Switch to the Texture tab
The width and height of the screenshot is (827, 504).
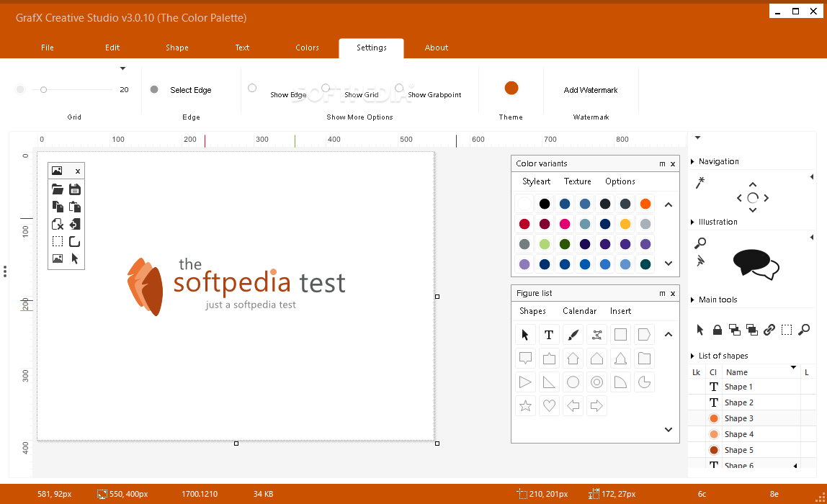[x=578, y=181]
